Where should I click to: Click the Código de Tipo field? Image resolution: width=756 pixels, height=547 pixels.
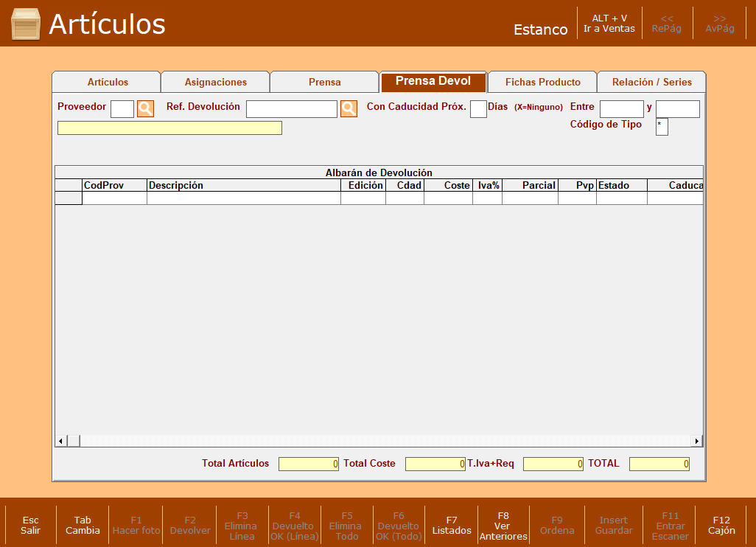[x=662, y=127]
